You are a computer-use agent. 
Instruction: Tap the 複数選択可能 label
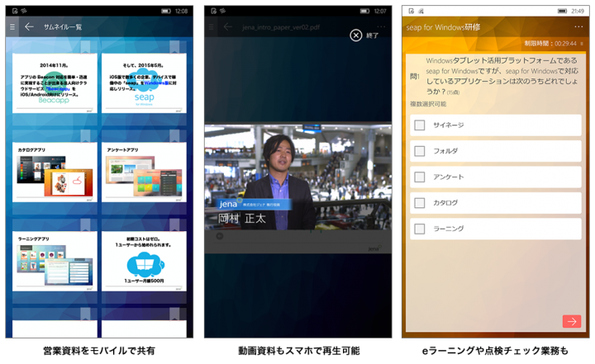[x=428, y=104]
